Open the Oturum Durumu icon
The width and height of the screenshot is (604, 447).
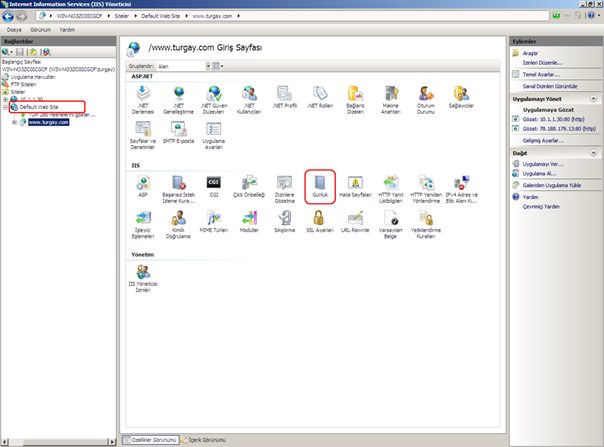point(426,99)
